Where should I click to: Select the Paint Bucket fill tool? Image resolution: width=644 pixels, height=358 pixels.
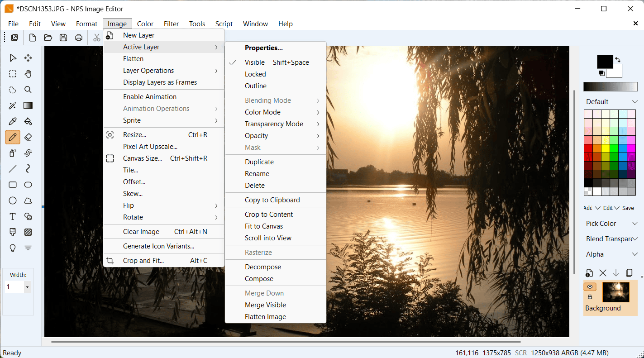tap(28, 121)
